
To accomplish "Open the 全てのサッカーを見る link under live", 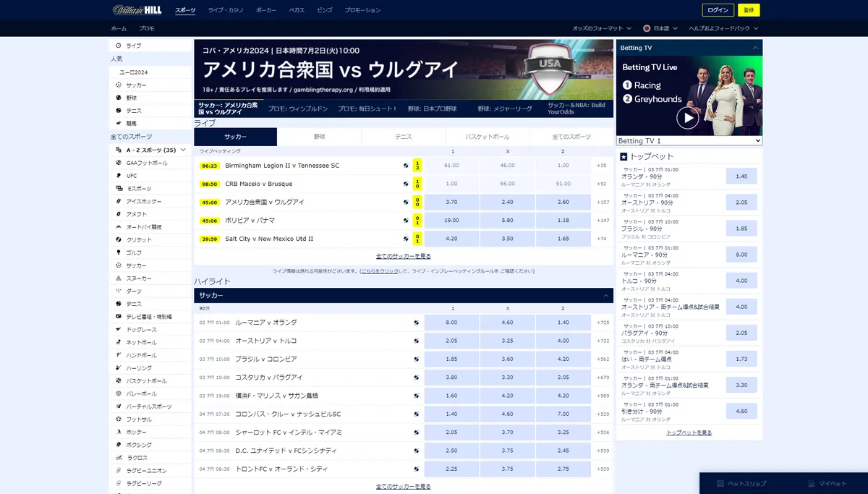I will coord(404,256).
